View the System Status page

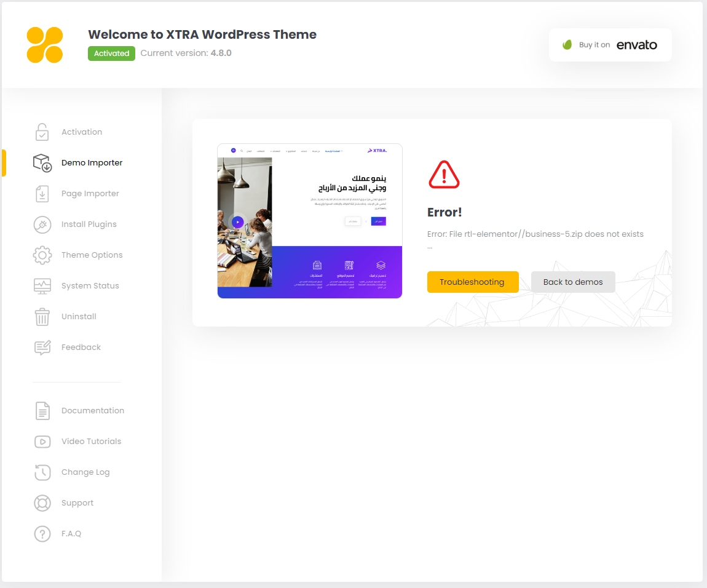[90, 285]
